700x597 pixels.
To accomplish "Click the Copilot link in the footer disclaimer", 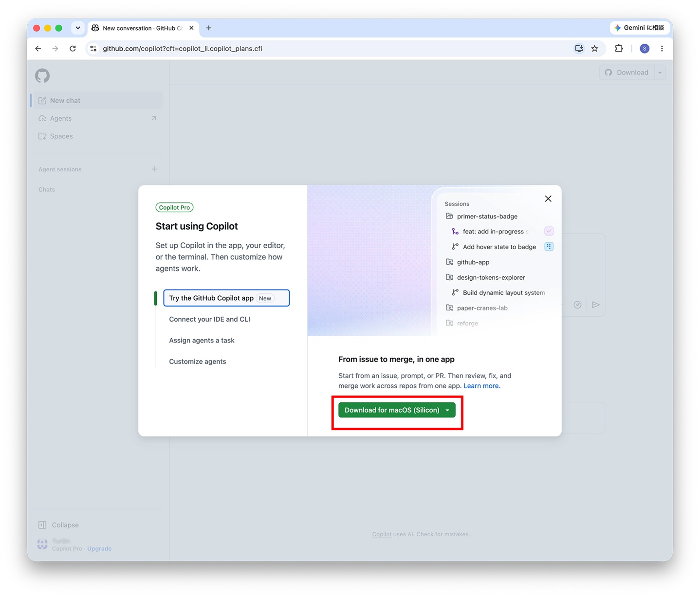I will (382, 534).
